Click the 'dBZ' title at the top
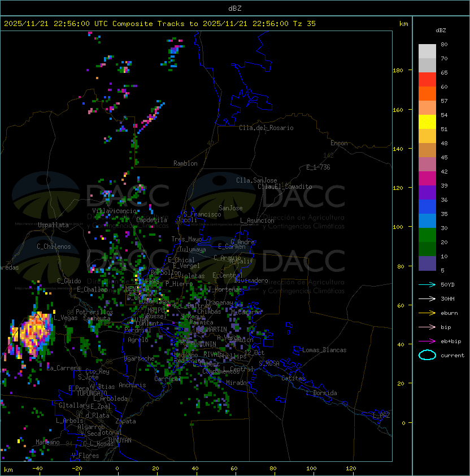 pos(235,8)
